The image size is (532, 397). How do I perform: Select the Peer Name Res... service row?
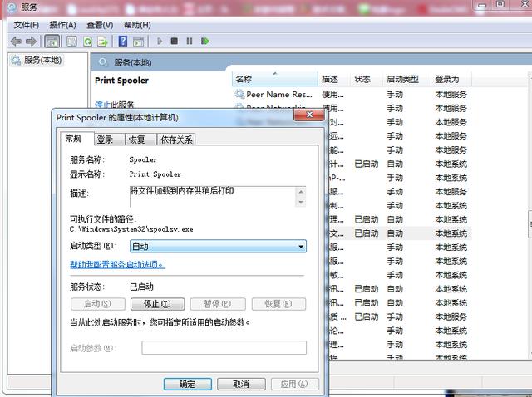pyautogui.click(x=352, y=94)
